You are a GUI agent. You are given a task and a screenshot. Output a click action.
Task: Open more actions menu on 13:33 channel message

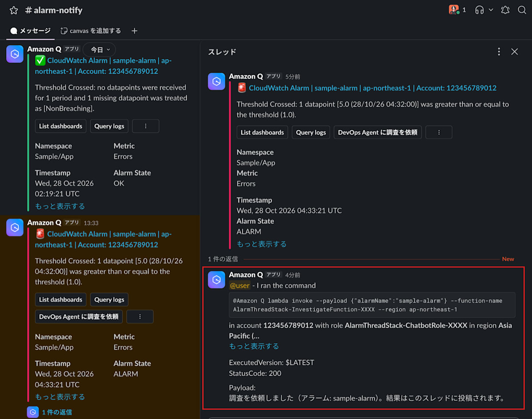pos(140,317)
